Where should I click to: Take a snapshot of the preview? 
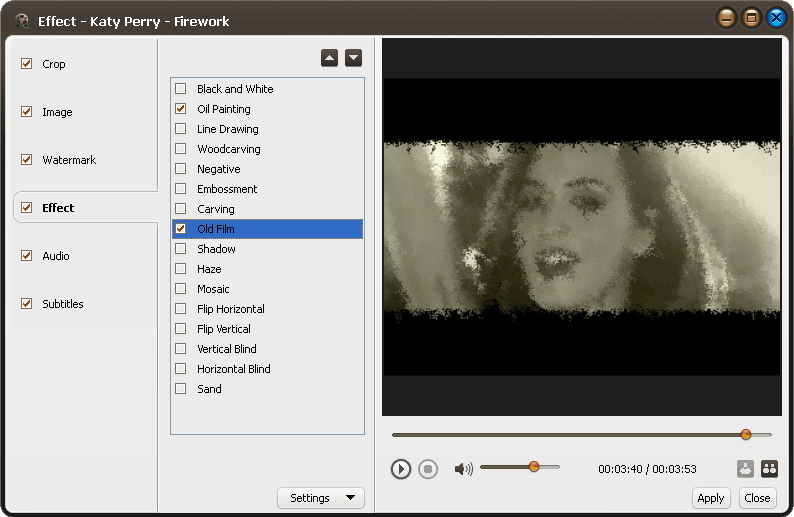[745, 469]
